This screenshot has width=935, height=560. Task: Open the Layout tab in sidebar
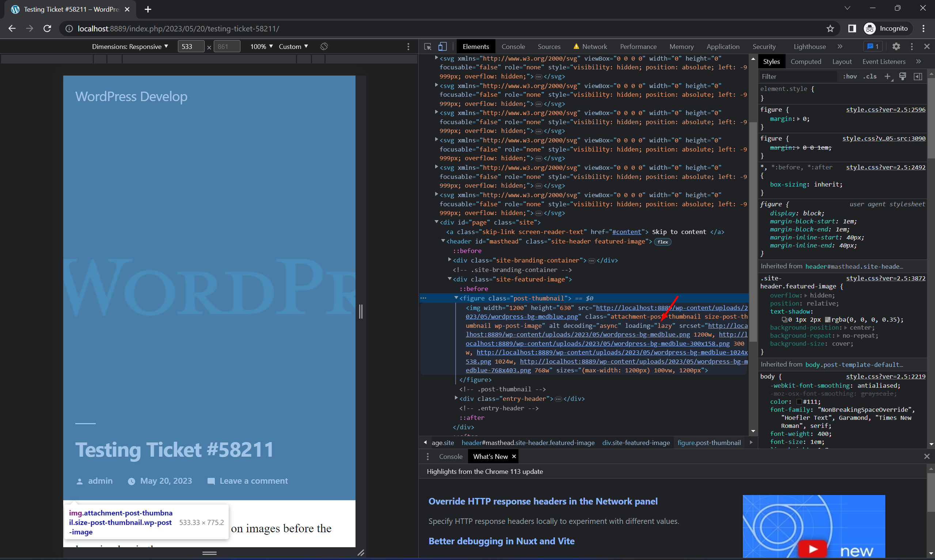[842, 61]
